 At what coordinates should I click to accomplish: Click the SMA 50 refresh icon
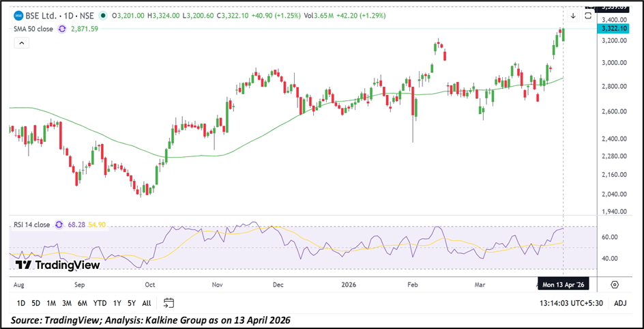(62, 29)
